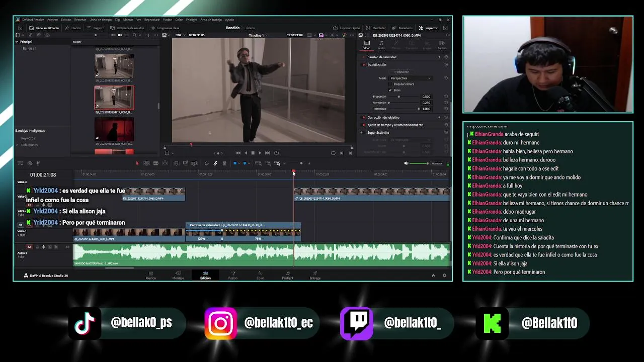
Task: Reset the Intensidad value
Action: 446,109
